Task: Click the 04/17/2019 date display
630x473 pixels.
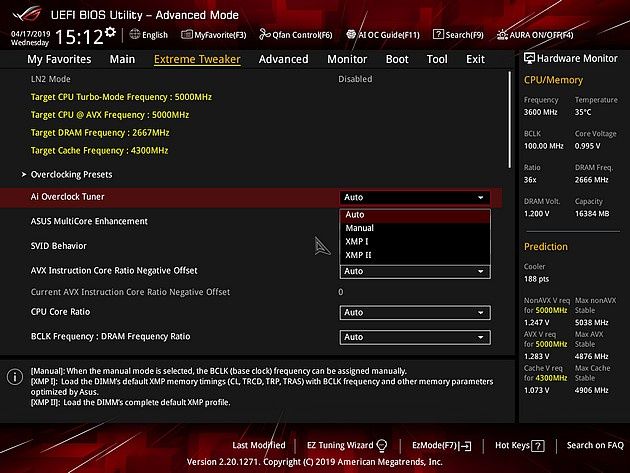Action: pyautogui.click(x=30, y=34)
